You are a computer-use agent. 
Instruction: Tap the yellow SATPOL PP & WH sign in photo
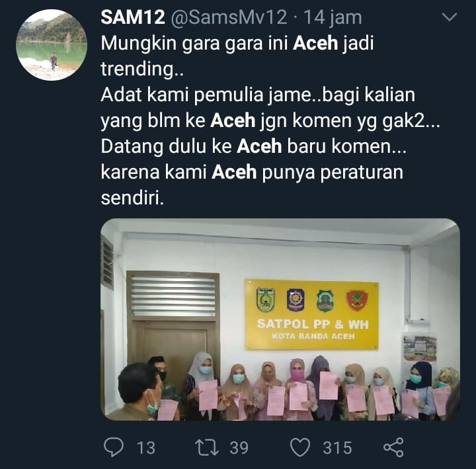coord(312,314)
